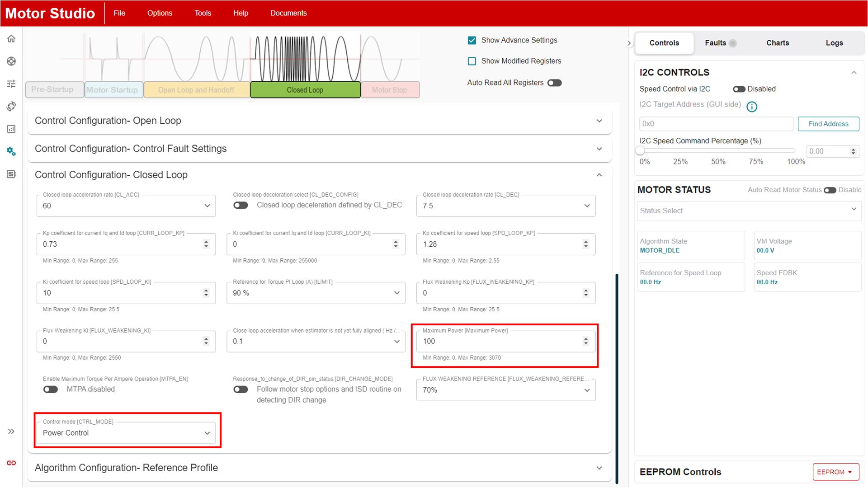
Task: Switch to the Charts tab
Action: [x=778, y=43]
